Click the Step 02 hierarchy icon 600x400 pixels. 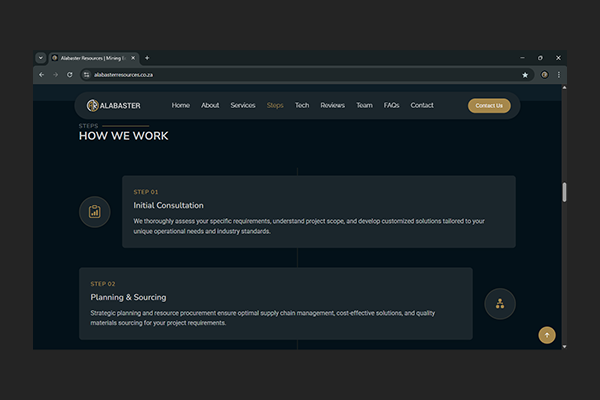pyautogui.click(x=500, y=304)
